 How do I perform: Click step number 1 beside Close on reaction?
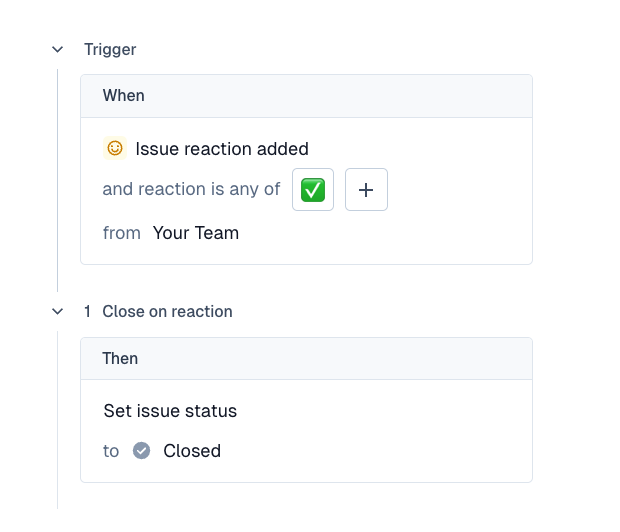click(87, 312)
